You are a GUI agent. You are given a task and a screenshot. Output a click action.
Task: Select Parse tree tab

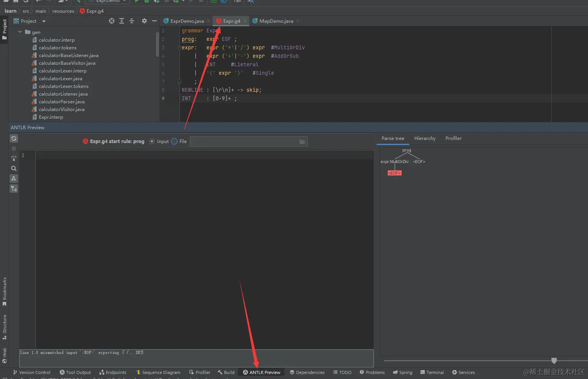click(x=393, y=138)
